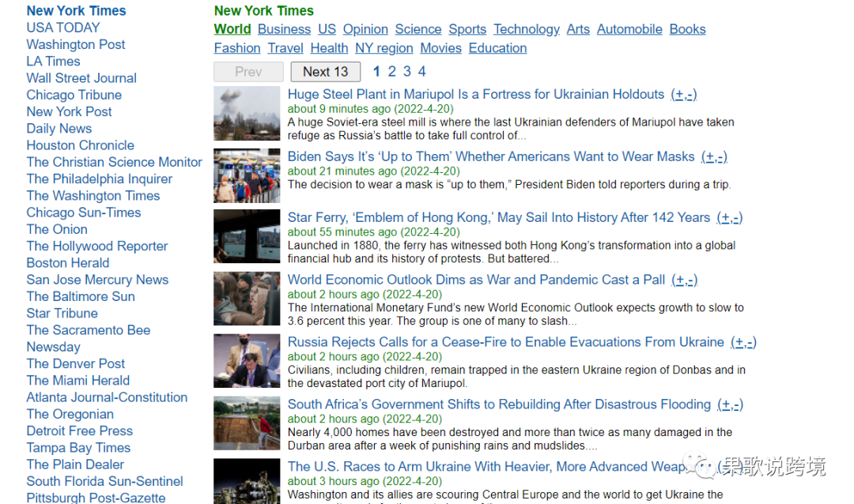Open The Plain Dealer source
The height and width of the screenshot is (504, 854).
click(75, 466)
